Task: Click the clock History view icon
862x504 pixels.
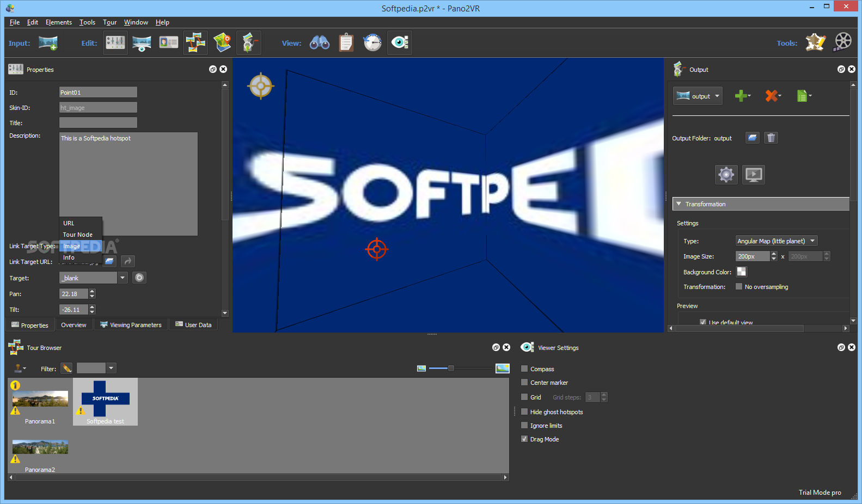Action: click(x=372, y=42)
